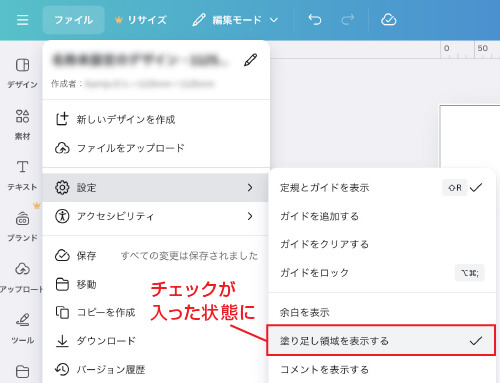500x383 pixels.
Task: Click the cloud save status icon
Action: pos(388,20)
